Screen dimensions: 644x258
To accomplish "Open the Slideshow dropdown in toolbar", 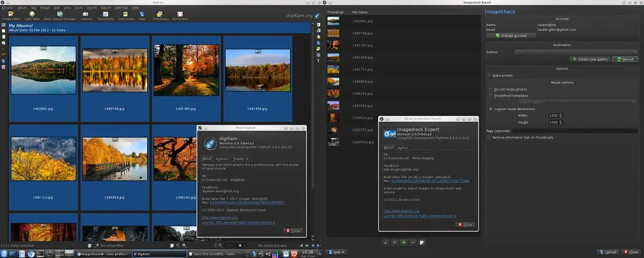I will pyautogui.click(x=161, y=16).
